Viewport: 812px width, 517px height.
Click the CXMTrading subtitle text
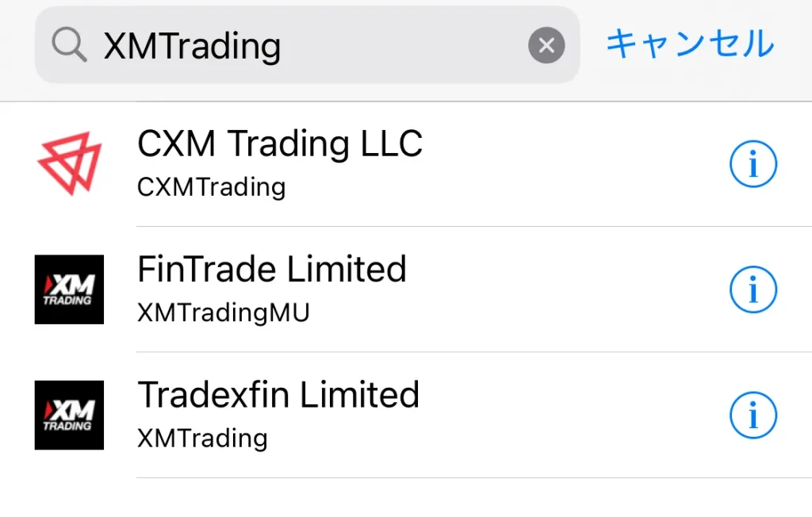click(x=210, y=188)
